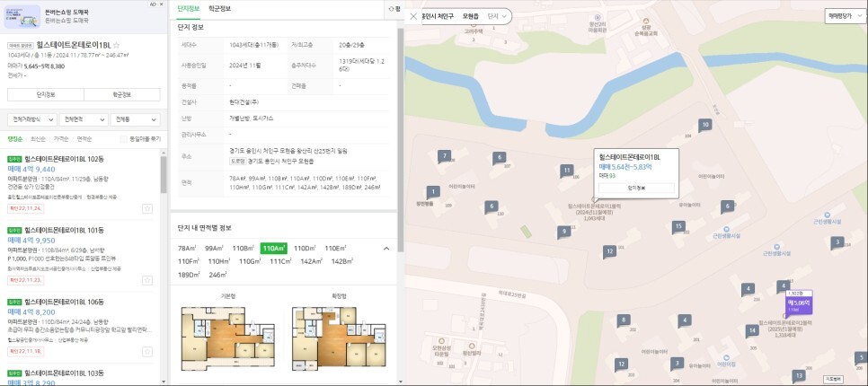868x386 pixels.
Task: Select map marker numbered 7
Action: click(444, 156)
